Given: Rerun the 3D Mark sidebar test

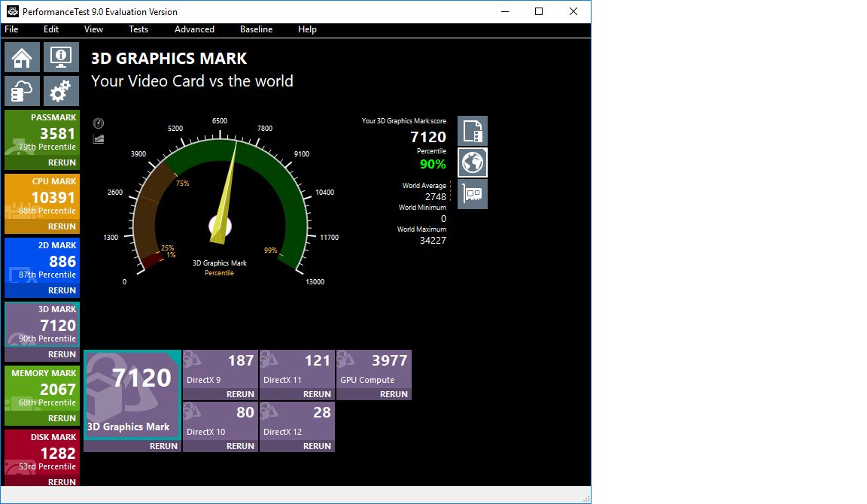Looking at the screenshot, I should (62, 354).
